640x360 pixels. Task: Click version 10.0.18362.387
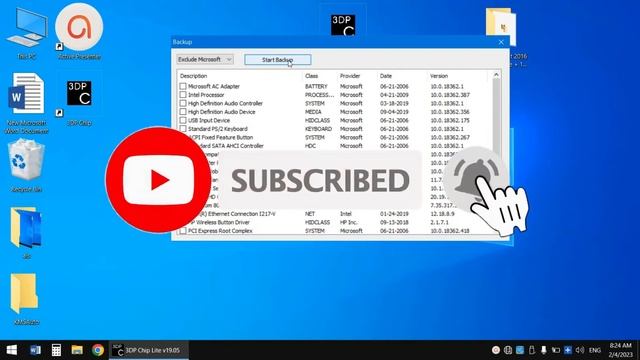pos(450,95)
